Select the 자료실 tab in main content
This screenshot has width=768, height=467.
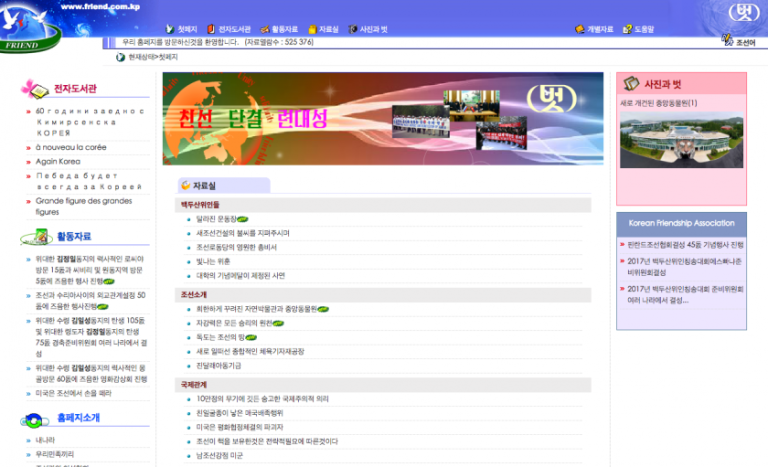point(224,185)
